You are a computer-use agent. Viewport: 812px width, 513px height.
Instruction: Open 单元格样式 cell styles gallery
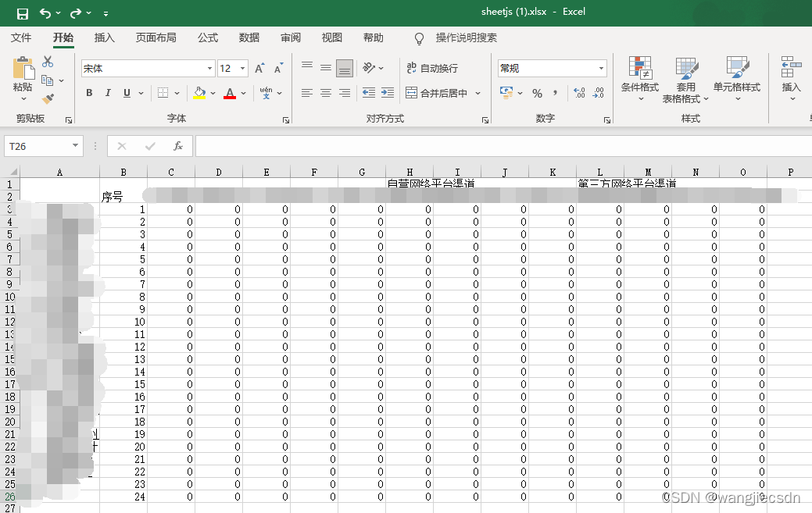(737, 79)
